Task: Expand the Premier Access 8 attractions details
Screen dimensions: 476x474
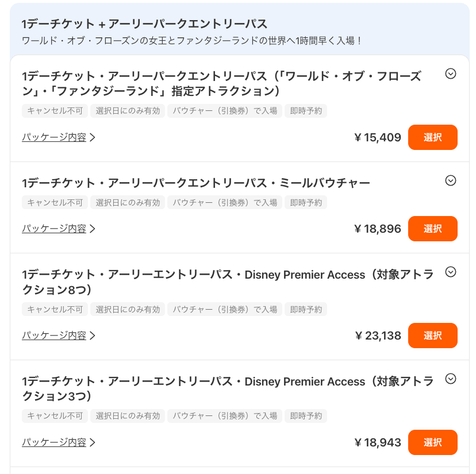Action: click(x=451, y=272)
